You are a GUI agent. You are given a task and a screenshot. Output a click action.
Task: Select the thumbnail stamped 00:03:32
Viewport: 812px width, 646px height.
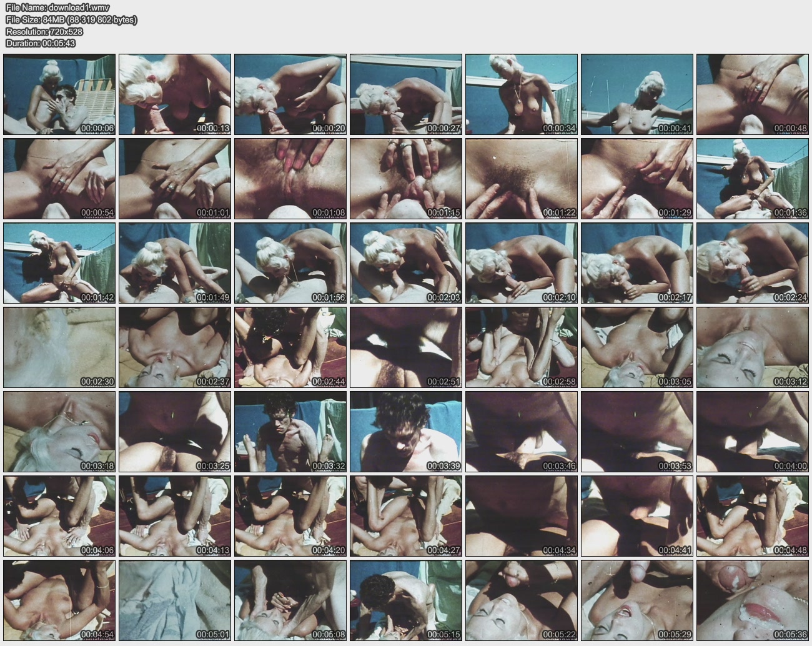click(290, 432)
